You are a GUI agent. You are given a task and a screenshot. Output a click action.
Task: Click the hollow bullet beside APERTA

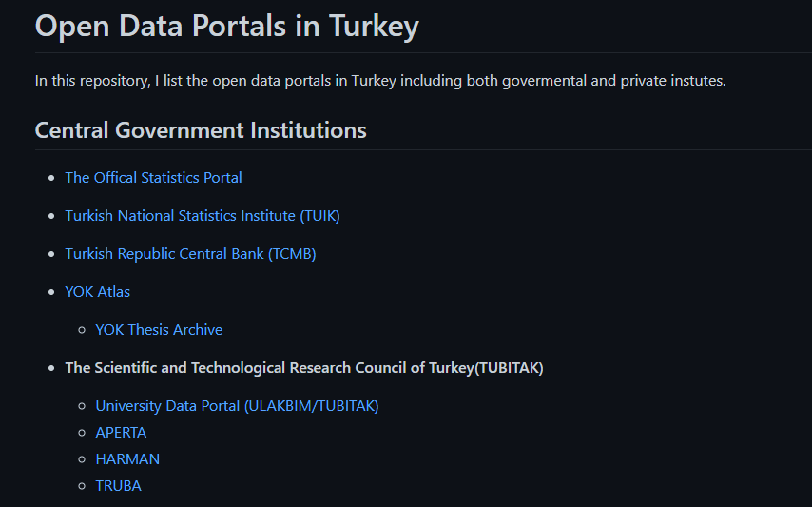82,433
